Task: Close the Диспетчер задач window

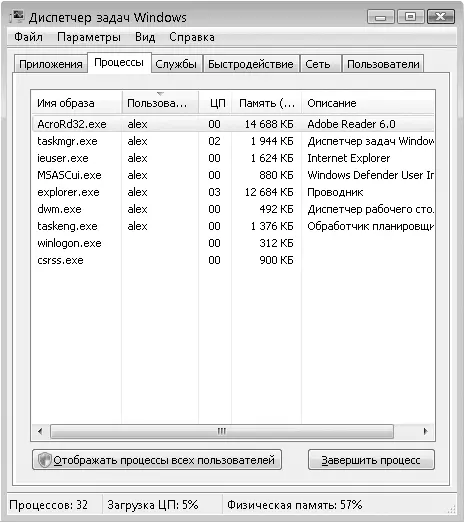Action: coord(441,17)
